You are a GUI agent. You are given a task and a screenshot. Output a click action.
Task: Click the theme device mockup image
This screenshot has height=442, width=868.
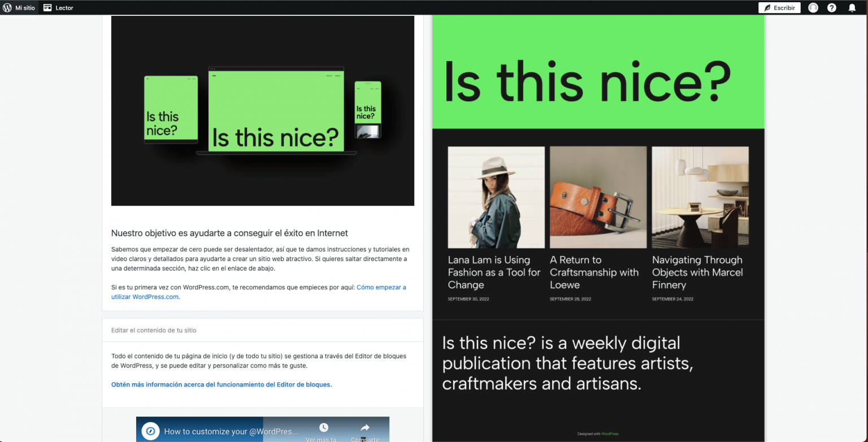[x=263, y=111]
